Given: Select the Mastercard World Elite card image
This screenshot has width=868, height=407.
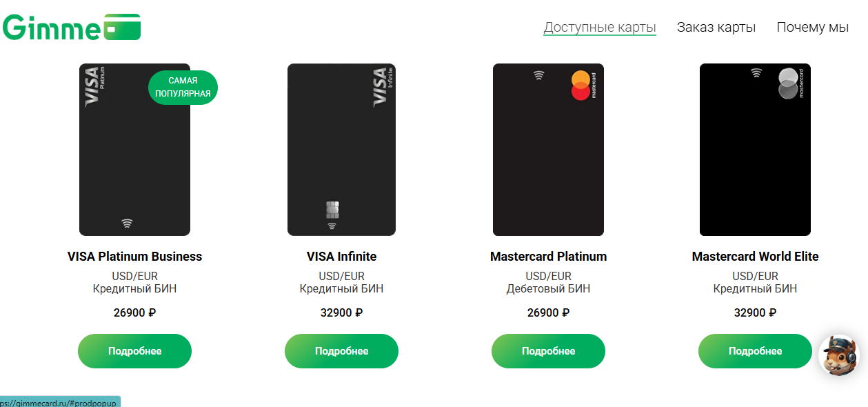Looking at the screenshot, I should [754, 150].
